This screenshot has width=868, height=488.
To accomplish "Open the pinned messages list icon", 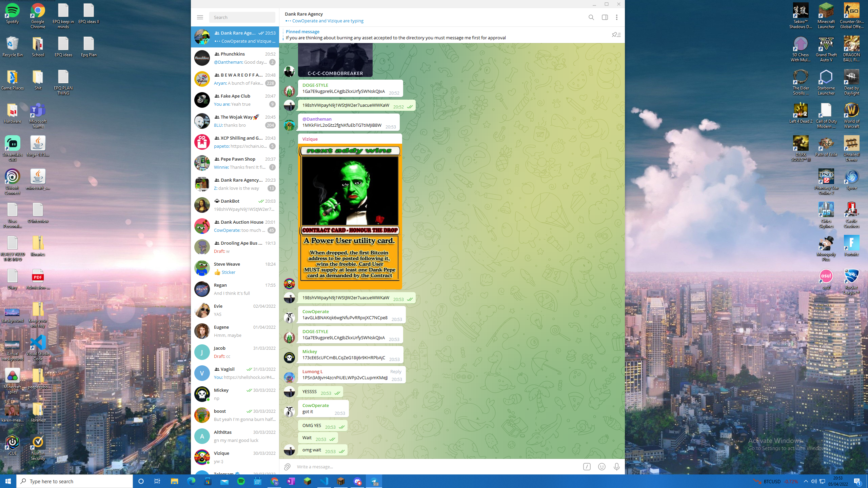I will tap(616, 35).
